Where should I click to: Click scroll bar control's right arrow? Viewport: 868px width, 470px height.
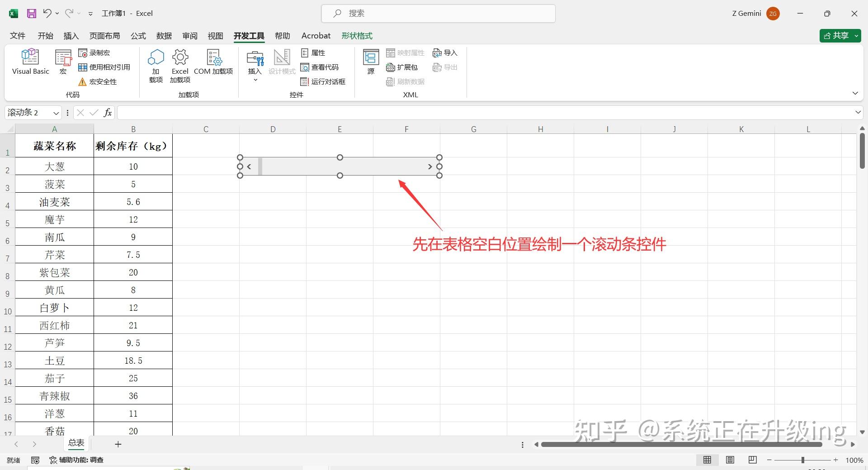coord(430,166)
